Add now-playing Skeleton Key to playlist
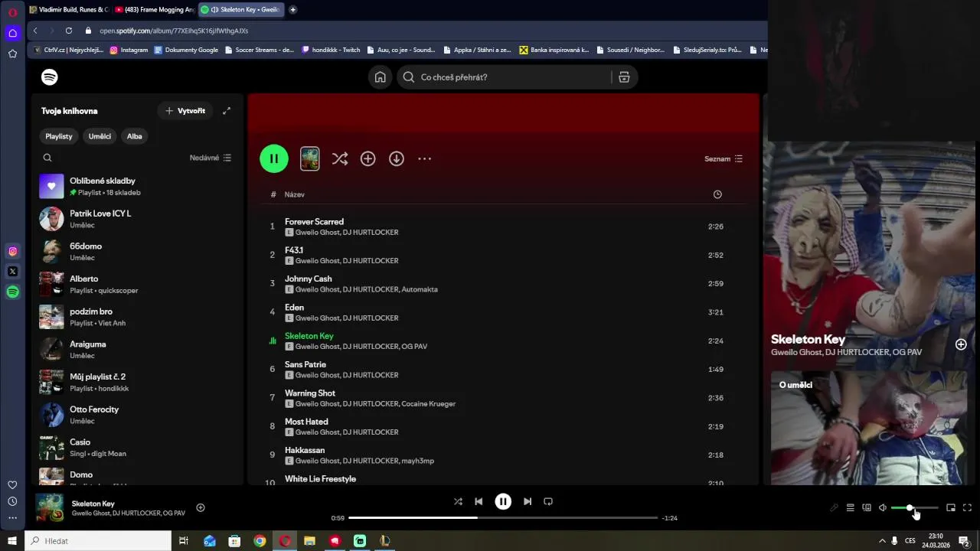This screenshot has height=551, width=980. click(201, 507)
